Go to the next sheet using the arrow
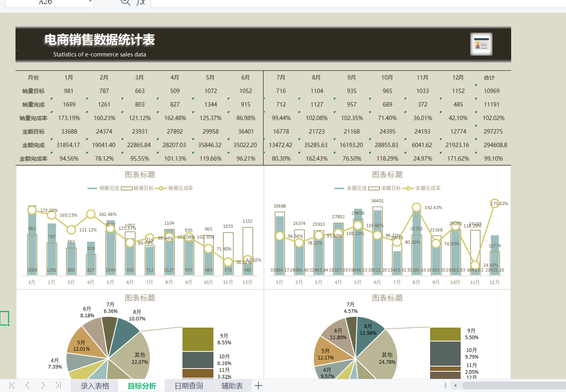The height and width of the screenshot is (392, 566). coord(43,385)
